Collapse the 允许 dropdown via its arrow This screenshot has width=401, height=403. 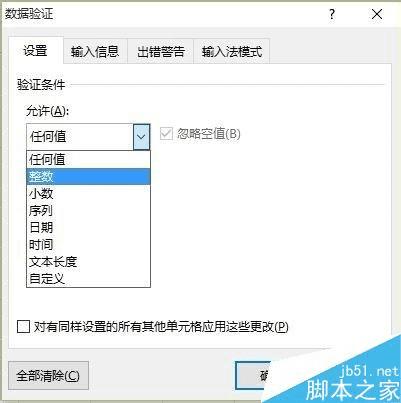(141, 137)
